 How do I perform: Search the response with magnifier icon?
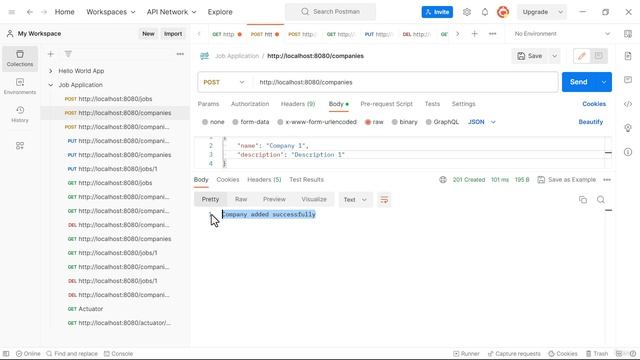[601, 200]
